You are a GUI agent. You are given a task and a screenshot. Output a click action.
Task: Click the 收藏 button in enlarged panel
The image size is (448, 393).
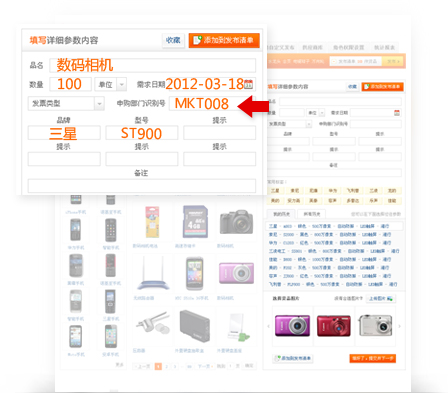[x=173, y=40]
